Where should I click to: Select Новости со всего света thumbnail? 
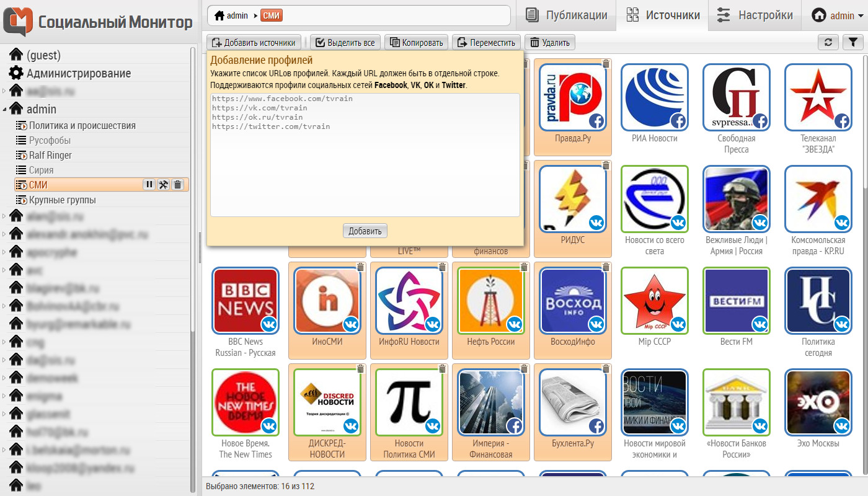tap(655, 200)
